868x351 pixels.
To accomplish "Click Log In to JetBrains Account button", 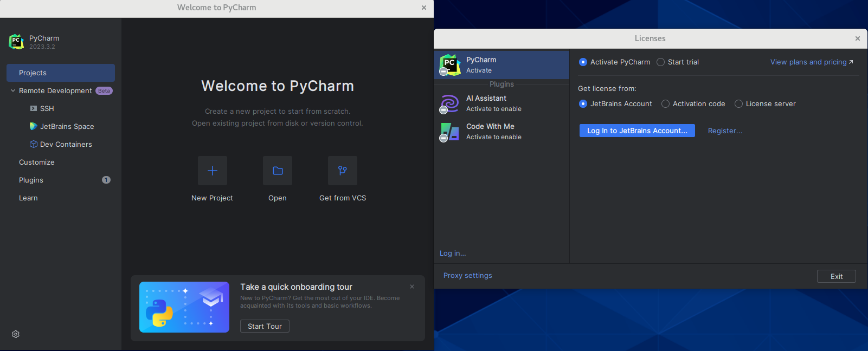I will tap(637, 131).
